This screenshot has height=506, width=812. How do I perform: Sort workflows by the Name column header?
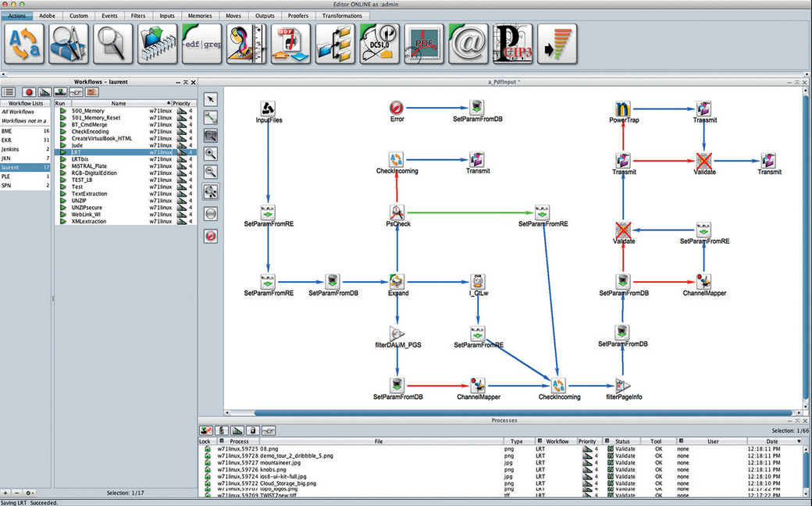click(119, 103)
